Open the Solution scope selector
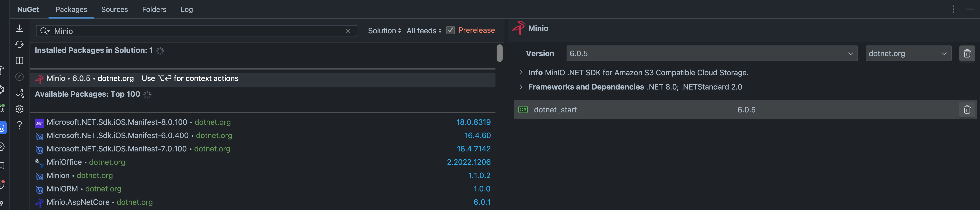This screenshot has height=210, width=980. point(384,30)
